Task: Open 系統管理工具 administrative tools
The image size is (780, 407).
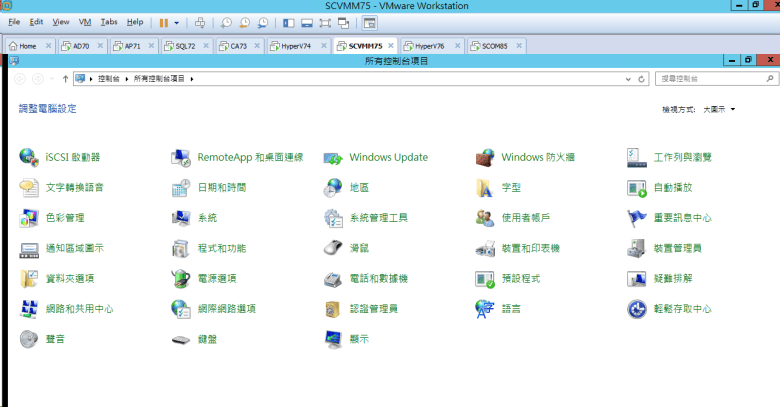Action: [x=378, y=217]
